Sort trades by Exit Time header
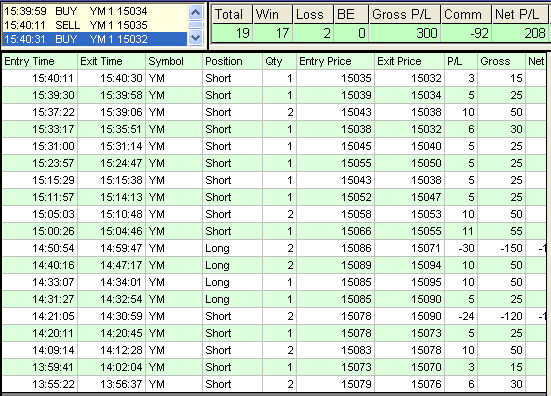 [x=111, y=61]
